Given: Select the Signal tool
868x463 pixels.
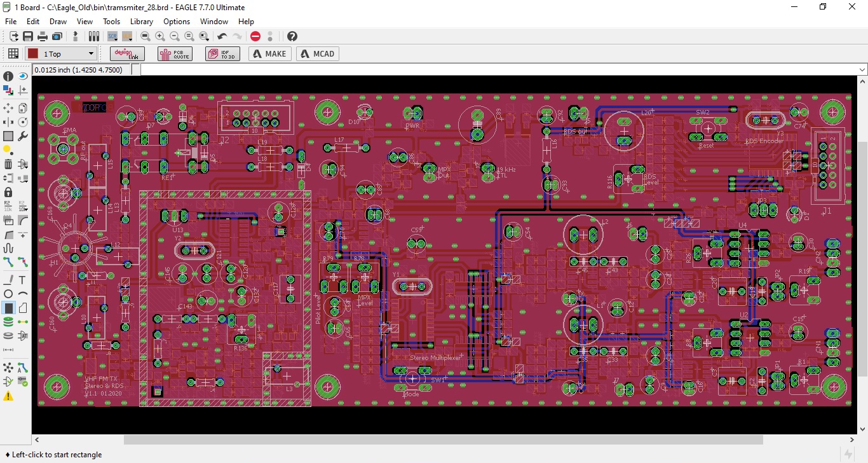Looking at the screenshot, I should tap(23, 322).
